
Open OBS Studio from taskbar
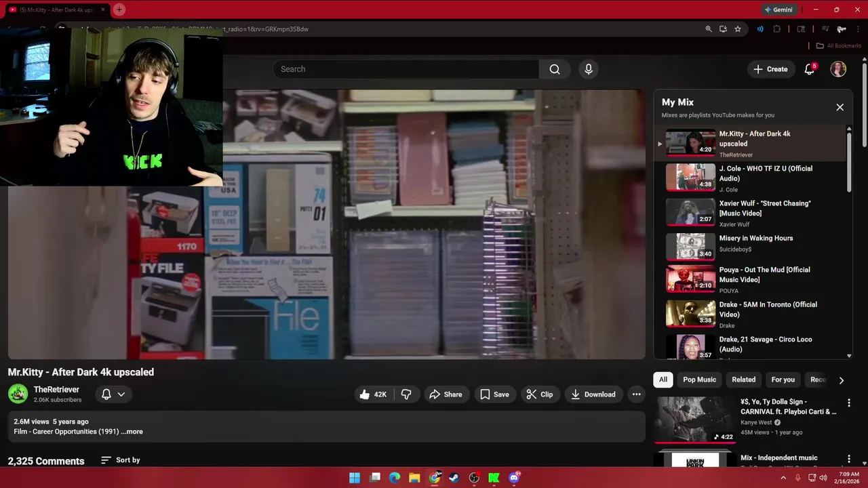point(474,478)
